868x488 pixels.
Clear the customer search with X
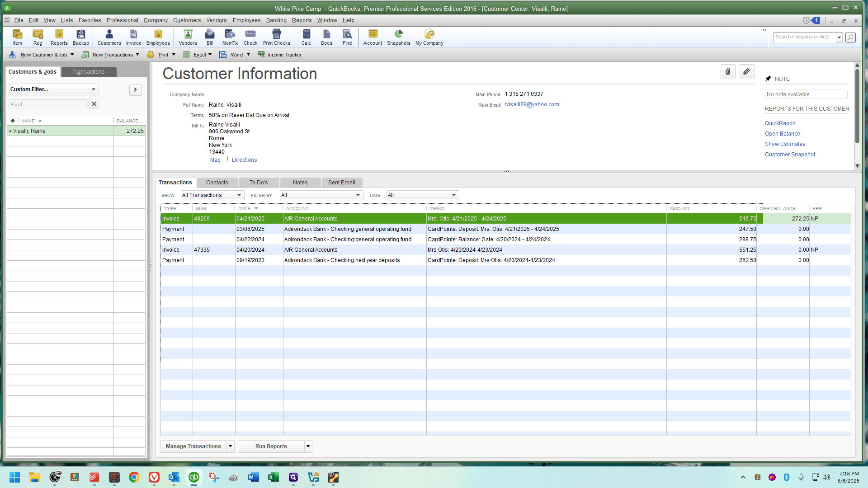[94, 104]
